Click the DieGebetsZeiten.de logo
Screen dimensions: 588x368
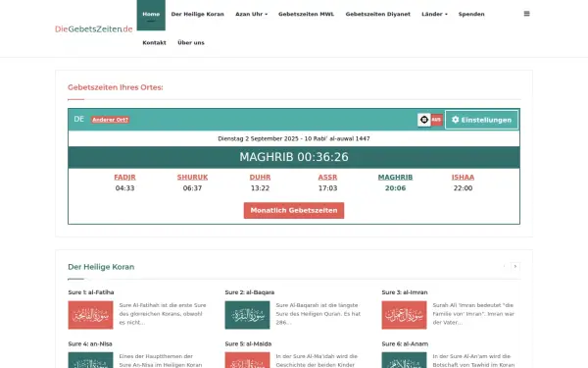(94, 28)
